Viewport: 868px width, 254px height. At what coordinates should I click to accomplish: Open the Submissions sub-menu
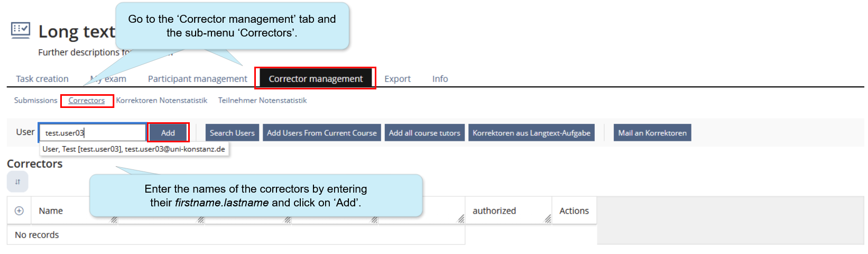pyautogui.click(x=35, y=101)
